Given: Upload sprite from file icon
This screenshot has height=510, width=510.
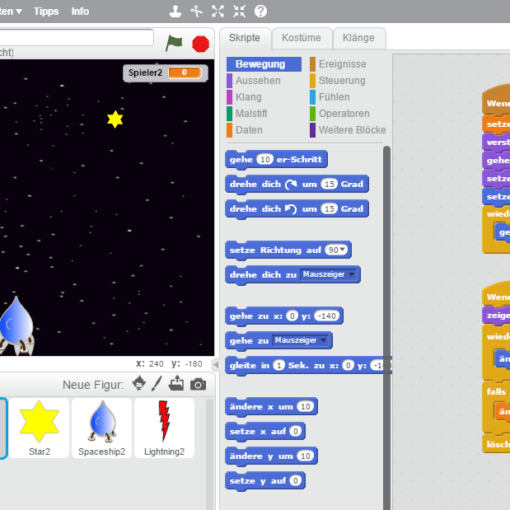Looking at the screenshot, I should (176, 383).
